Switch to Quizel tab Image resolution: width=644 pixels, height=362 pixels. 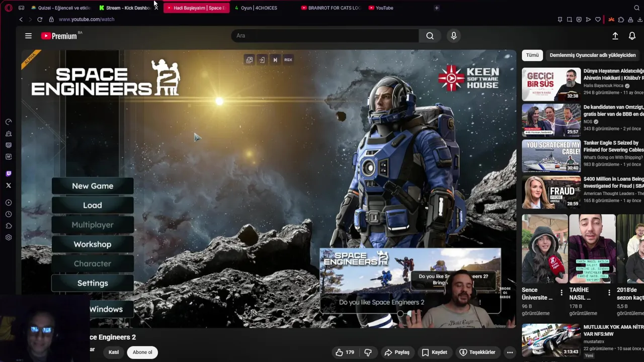pyautogui.click(x=60, y=8)
